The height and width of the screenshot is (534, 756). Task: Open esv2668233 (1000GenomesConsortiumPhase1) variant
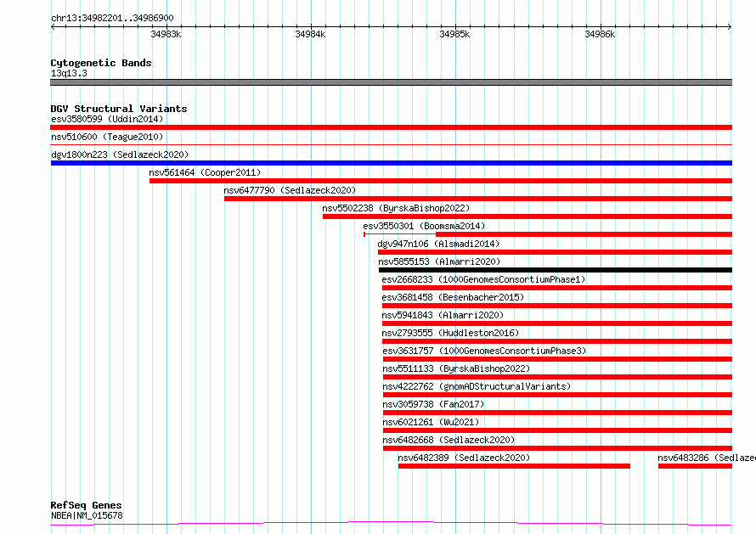pos(483,279)
